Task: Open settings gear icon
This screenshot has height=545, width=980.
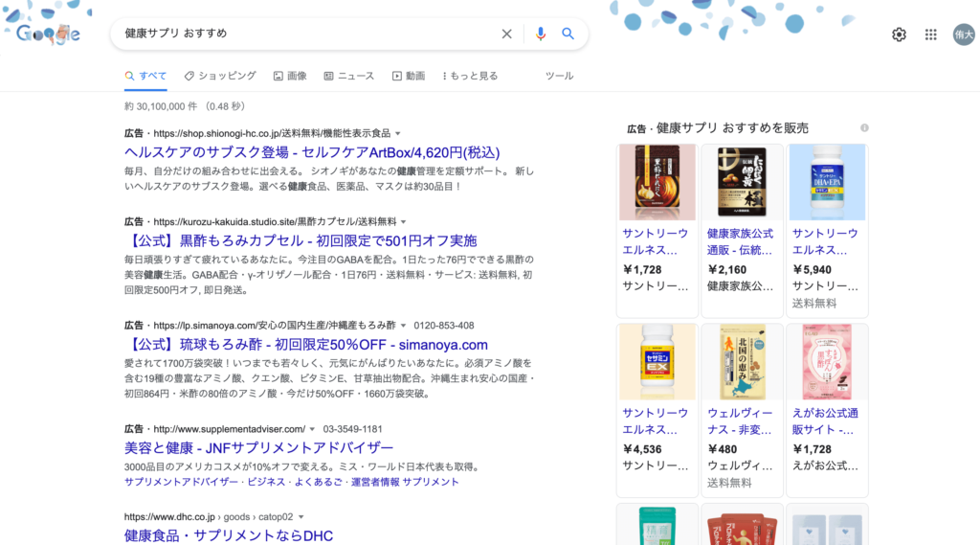Action: [x=899, y=34]
